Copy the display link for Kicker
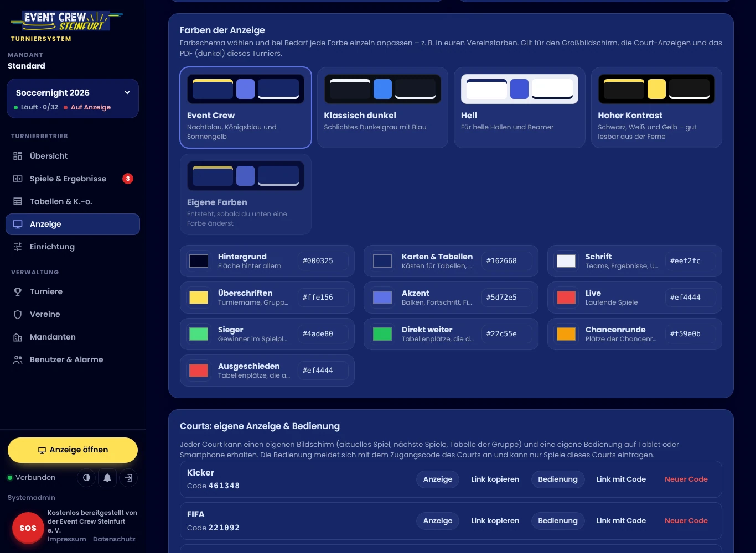The width and height of the screenshot is (756, 553). click(495, 479)
